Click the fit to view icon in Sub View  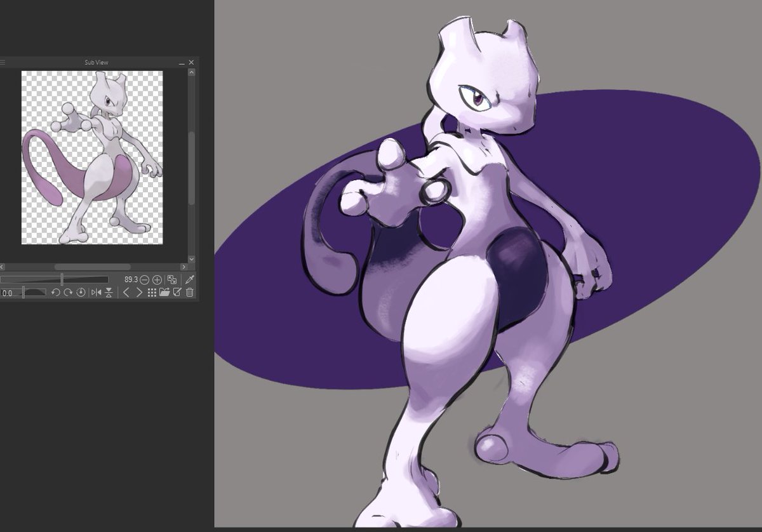click(x=172, y=280)
